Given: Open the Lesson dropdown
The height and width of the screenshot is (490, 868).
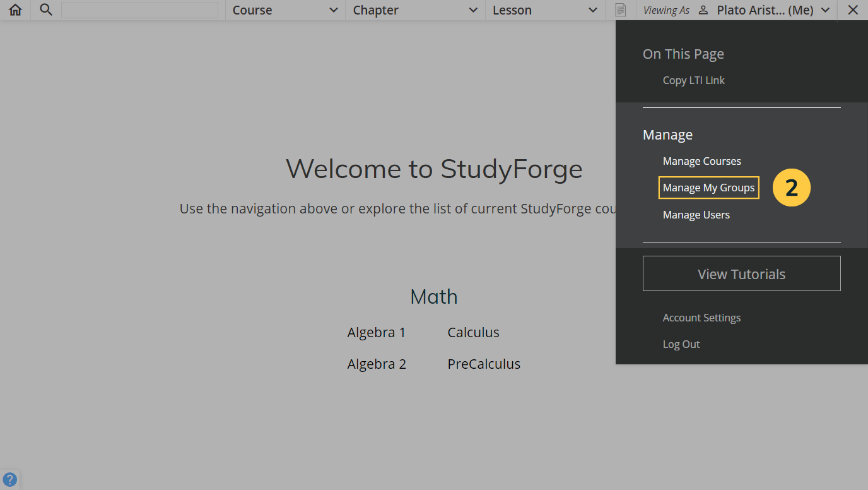Looking at the screenshot, I should pyautogui.click(x=544, y=10).
